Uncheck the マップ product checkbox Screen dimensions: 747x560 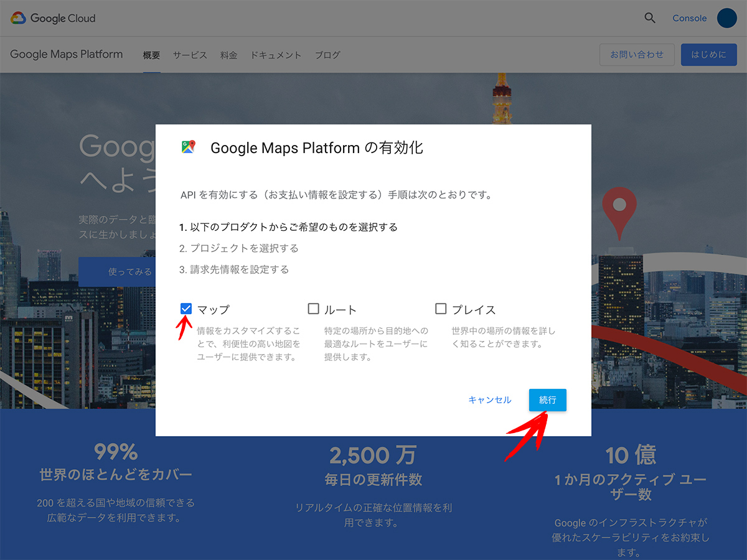click(186, 308)
